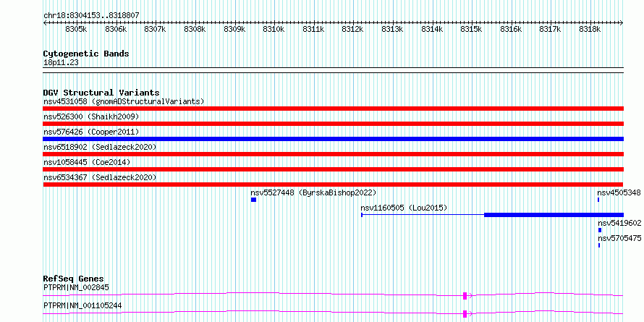The image size is (644, 322).
Task: Click the nsv1160505 (Lou2015) label
Action: [404, 208]
